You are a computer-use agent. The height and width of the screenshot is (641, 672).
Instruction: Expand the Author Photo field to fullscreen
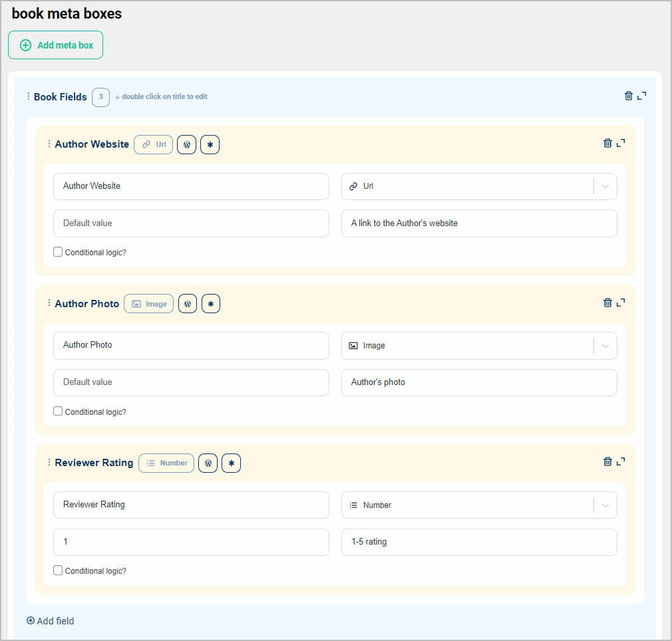pos(620,302)
